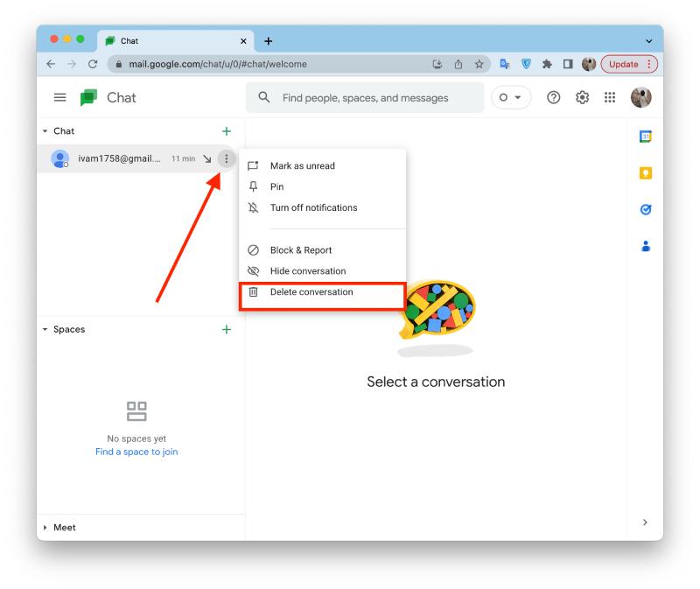Open the availability status dropdown
This screenshot has height=589, width=700.
pos(511,97)
